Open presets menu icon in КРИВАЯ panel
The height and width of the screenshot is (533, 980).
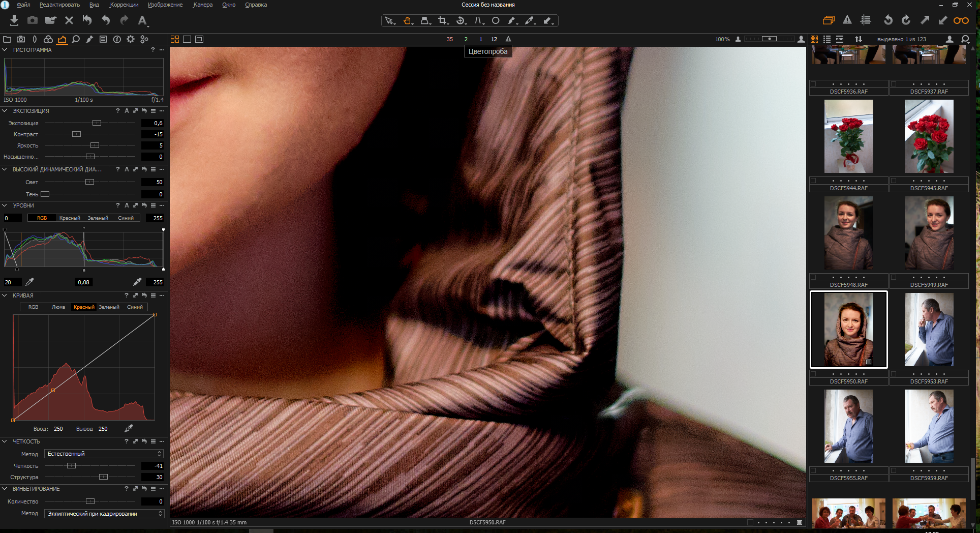pos(153,295)
